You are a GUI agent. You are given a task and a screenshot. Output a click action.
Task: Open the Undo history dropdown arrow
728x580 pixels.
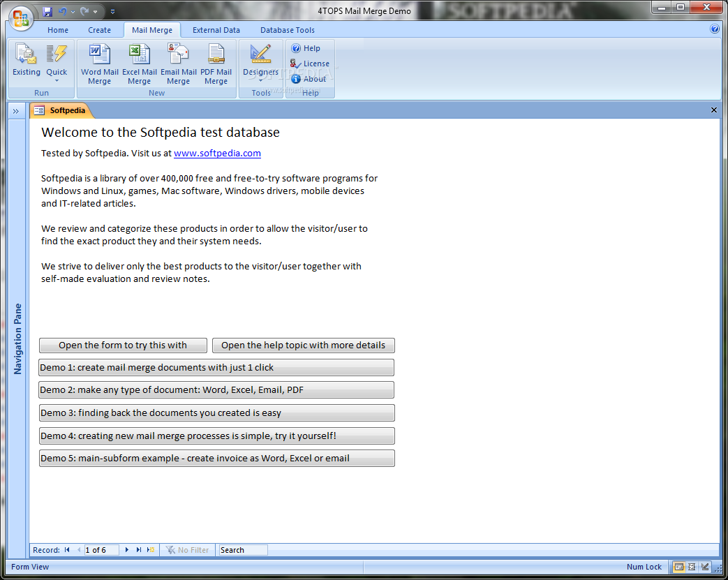pos(73,12)
